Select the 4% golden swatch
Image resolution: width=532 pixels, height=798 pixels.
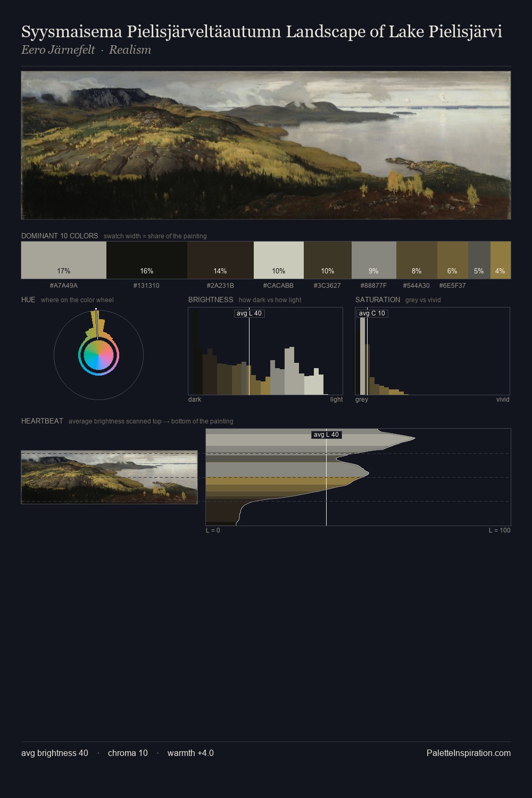tap(501, 260)
